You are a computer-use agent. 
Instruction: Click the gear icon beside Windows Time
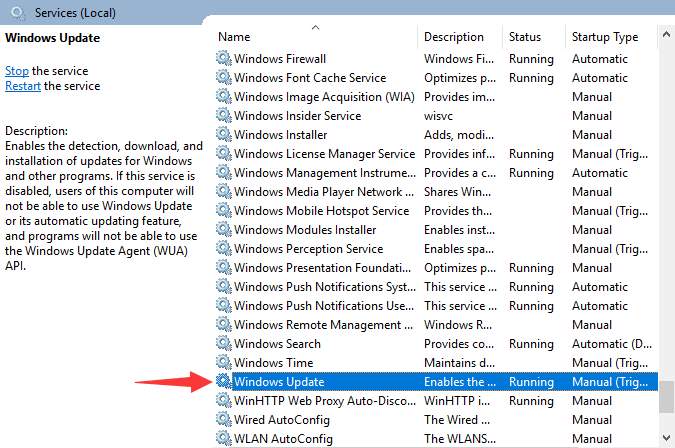pos(223,362)
